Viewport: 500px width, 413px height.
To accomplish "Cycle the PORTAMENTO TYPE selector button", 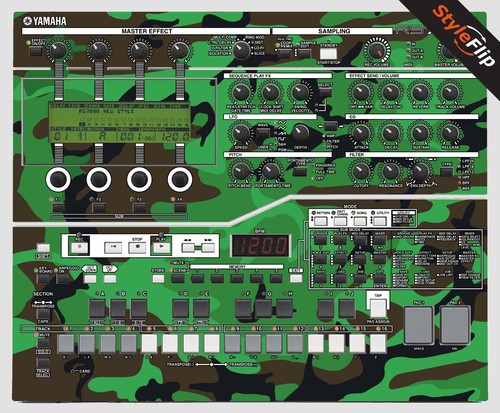I will coord(300,172).
